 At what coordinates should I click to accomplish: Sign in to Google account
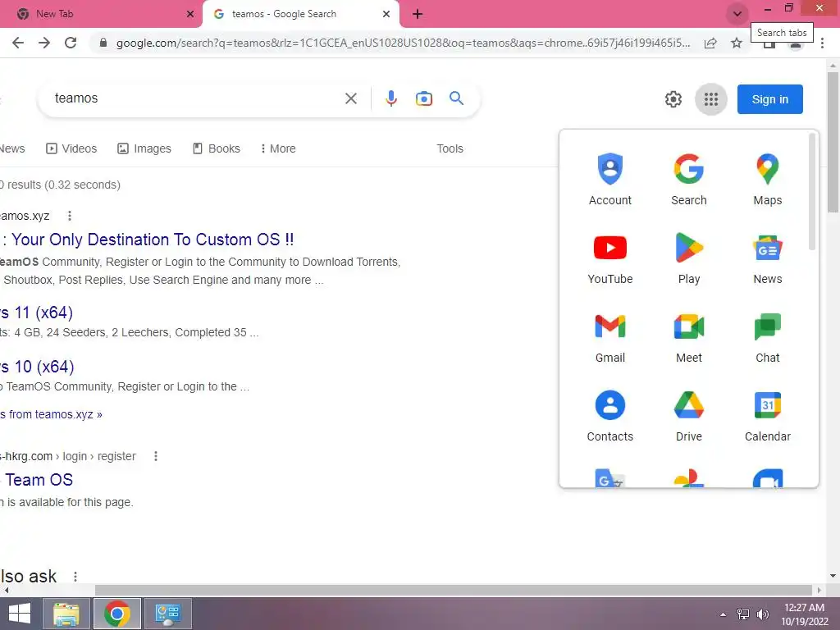(x=769, y=99)
